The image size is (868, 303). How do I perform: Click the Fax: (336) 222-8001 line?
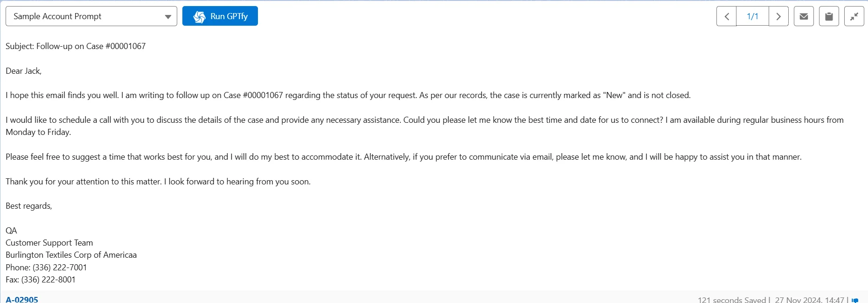click(x=41, y=280)
